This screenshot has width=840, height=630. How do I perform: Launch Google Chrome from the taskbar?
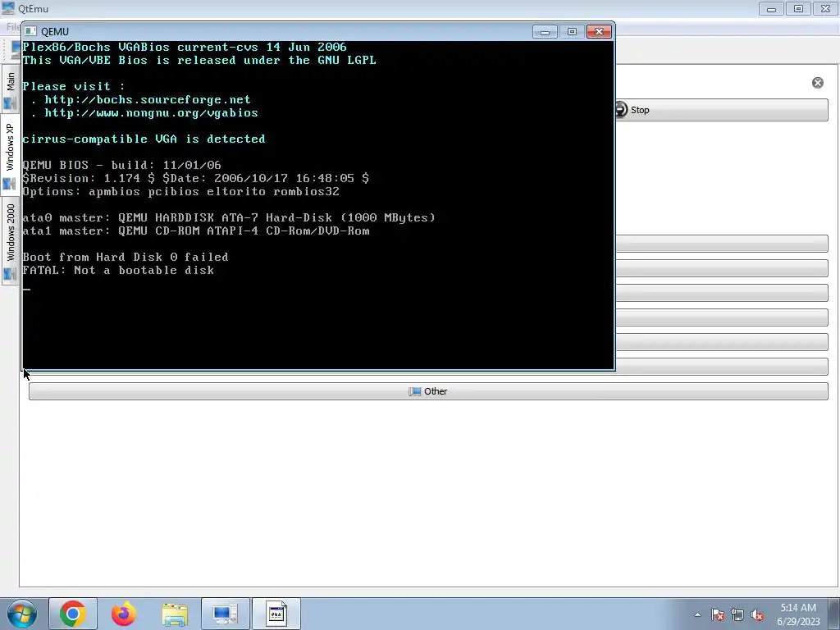click(x=73, y=614)
